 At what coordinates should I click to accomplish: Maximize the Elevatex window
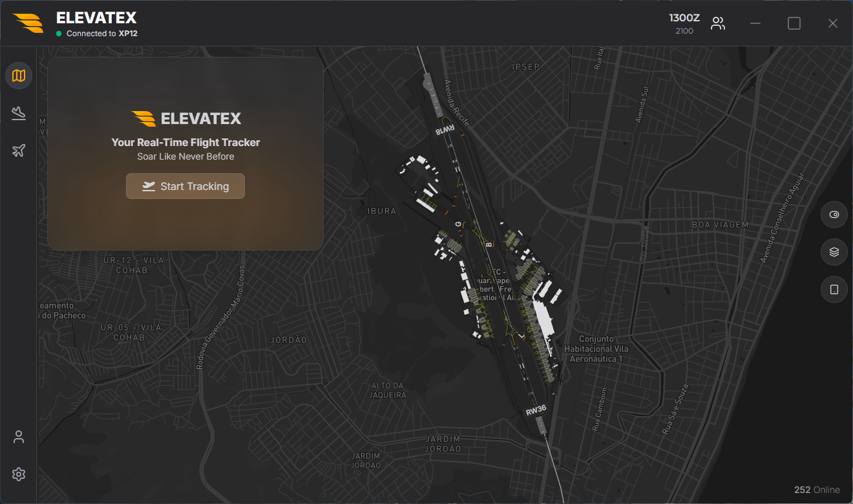pos(794,23)
